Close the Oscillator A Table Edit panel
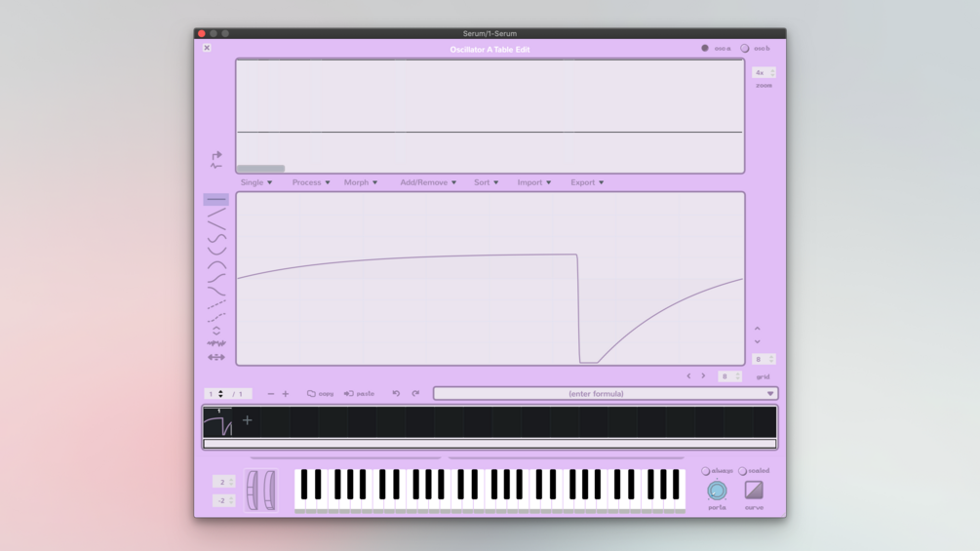This screenshot has width=980, height=551. (207, 48)
